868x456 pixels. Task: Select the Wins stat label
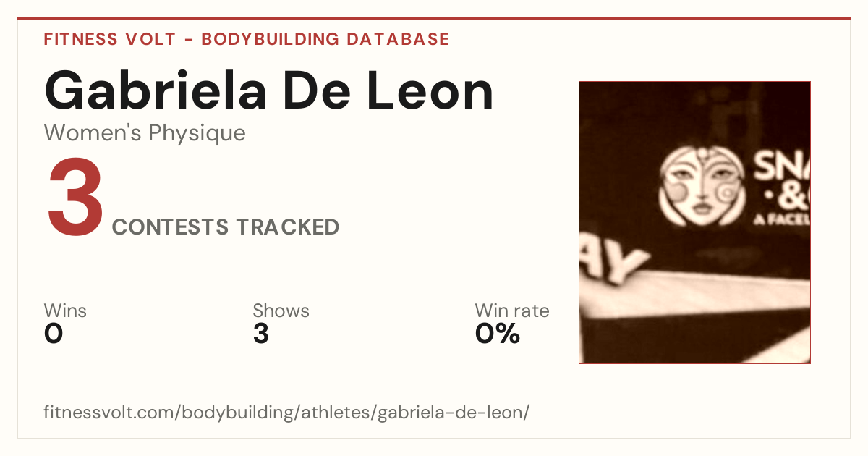click(65, 311)
